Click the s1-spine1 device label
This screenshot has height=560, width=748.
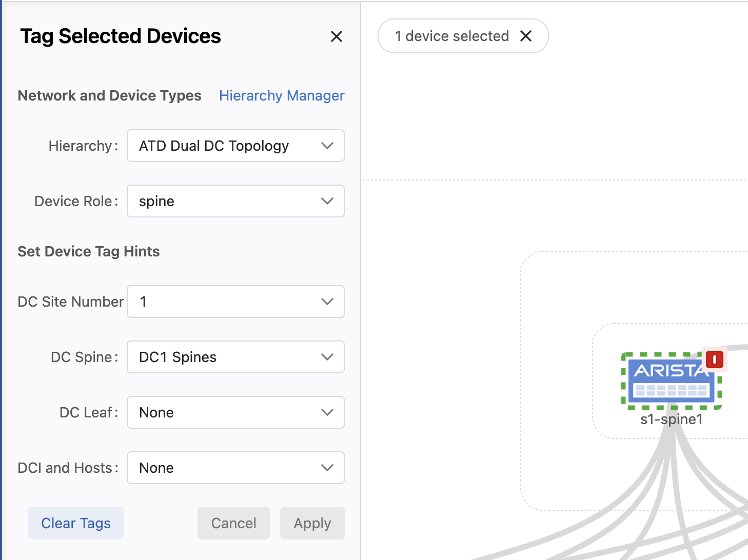tap(672, 419)
